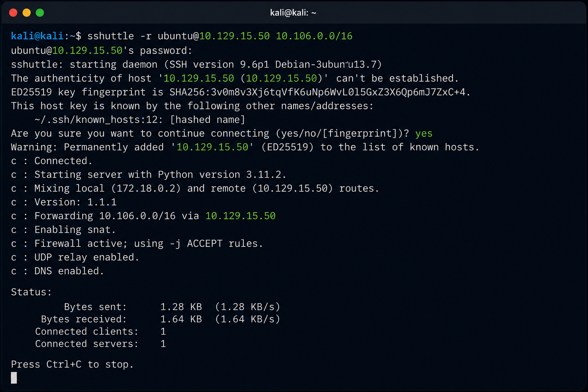
Task: Click the kali@kali prompt text
Action: click(x=37, y=36)
